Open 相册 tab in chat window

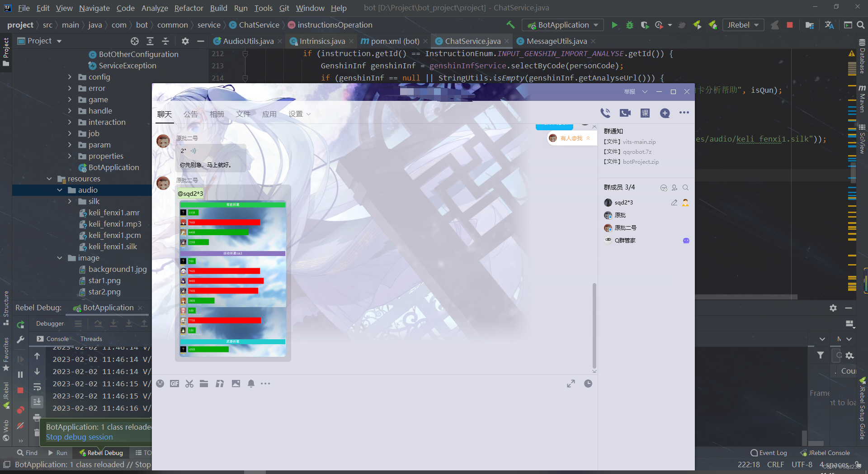(217, 114)
